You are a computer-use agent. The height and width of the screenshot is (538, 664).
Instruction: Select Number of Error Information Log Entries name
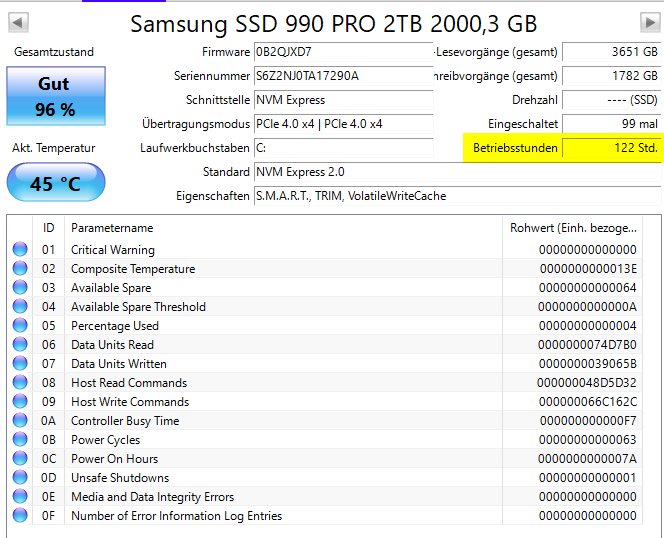[x=177, y=516]
